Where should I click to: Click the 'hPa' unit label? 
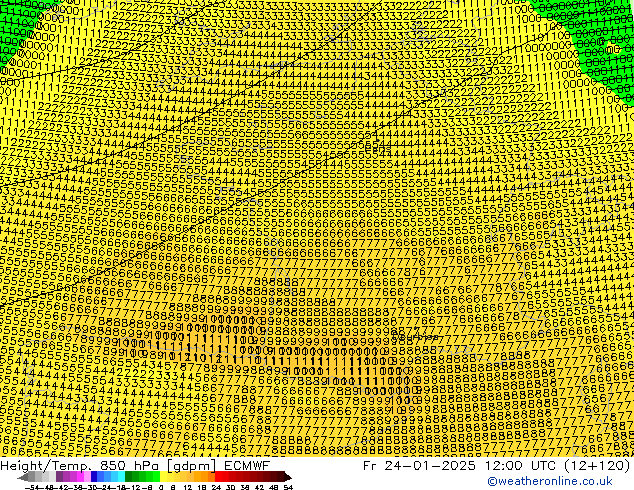coord(146,466)
